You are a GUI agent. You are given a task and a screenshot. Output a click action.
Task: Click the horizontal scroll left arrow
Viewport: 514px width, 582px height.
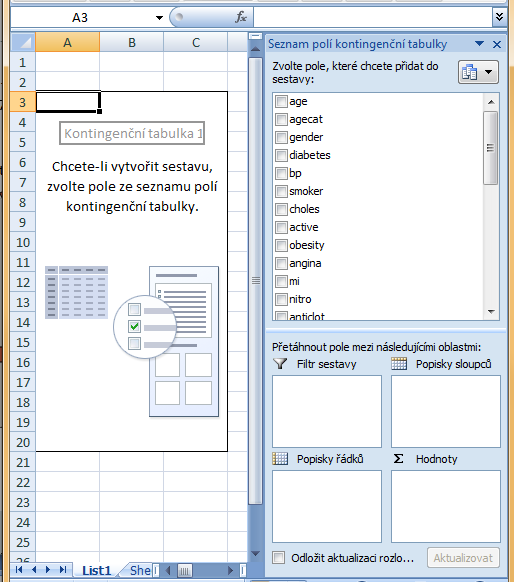point(168,570)
